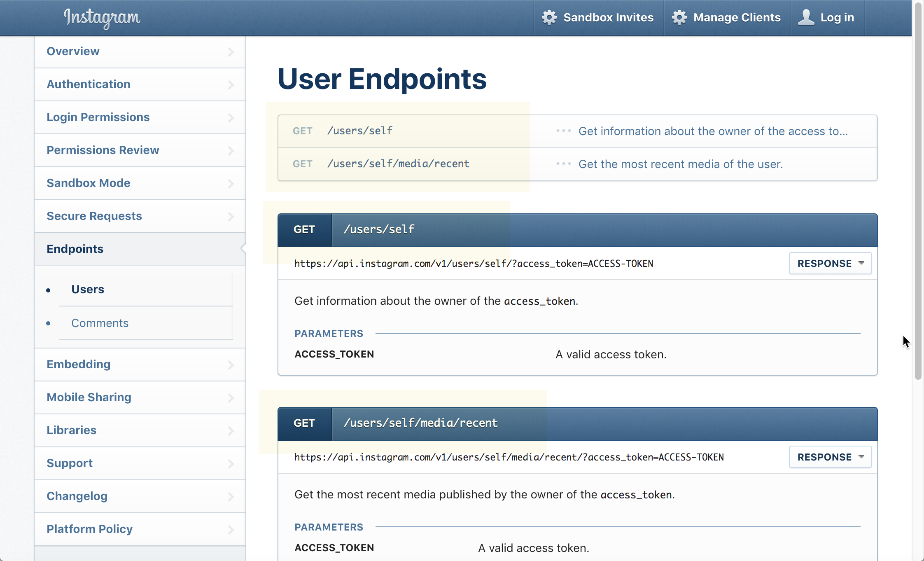924x561 pixels.
Task: Click chevron arrow on Permissions Review row
Action: click(231, 151)
